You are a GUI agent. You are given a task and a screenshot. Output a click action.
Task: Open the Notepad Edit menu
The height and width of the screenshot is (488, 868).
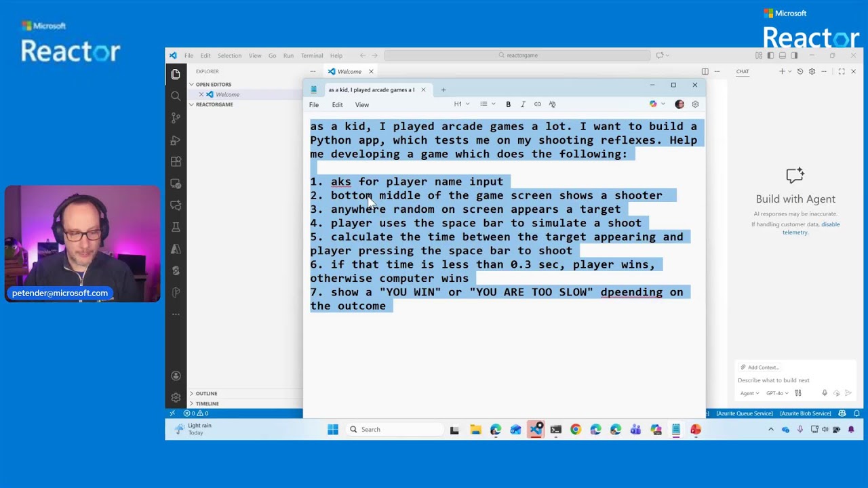coord(337,105)
